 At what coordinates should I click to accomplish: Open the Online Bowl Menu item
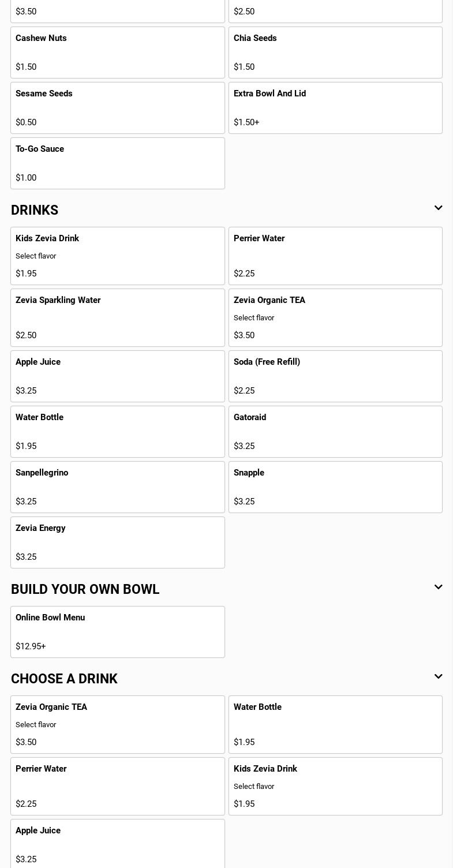coord(117,632)
